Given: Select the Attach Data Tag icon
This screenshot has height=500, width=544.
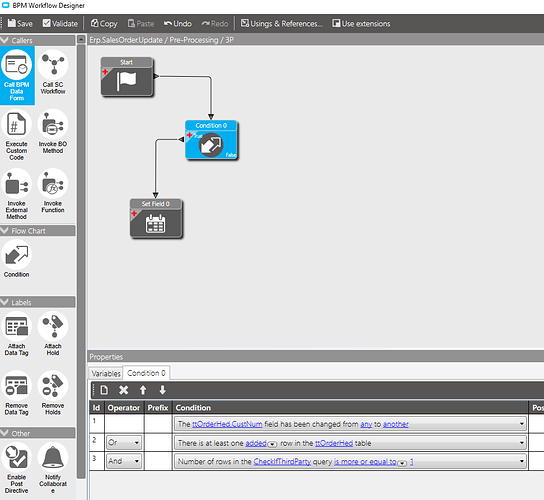Looking at the screenshot, I should click(16, 327).
